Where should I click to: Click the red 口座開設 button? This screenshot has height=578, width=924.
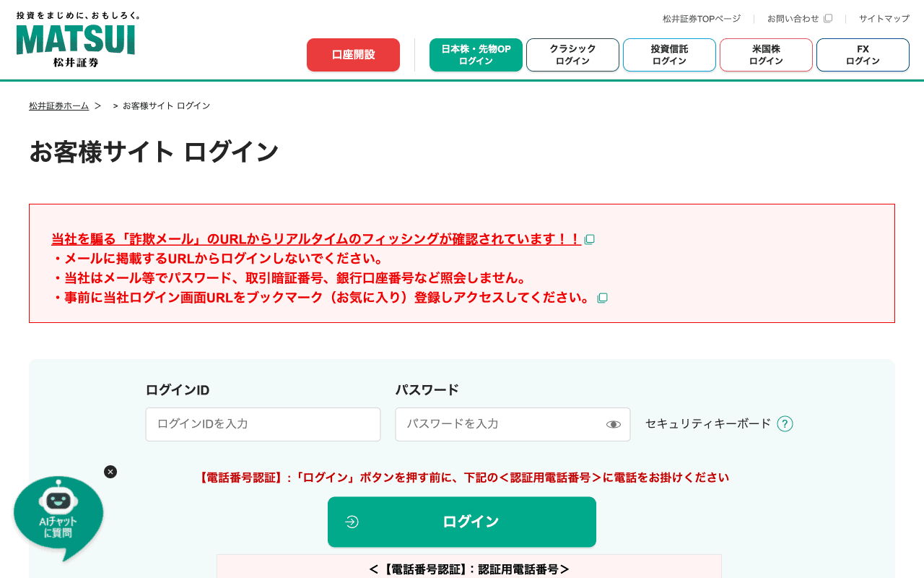(353, 55)
